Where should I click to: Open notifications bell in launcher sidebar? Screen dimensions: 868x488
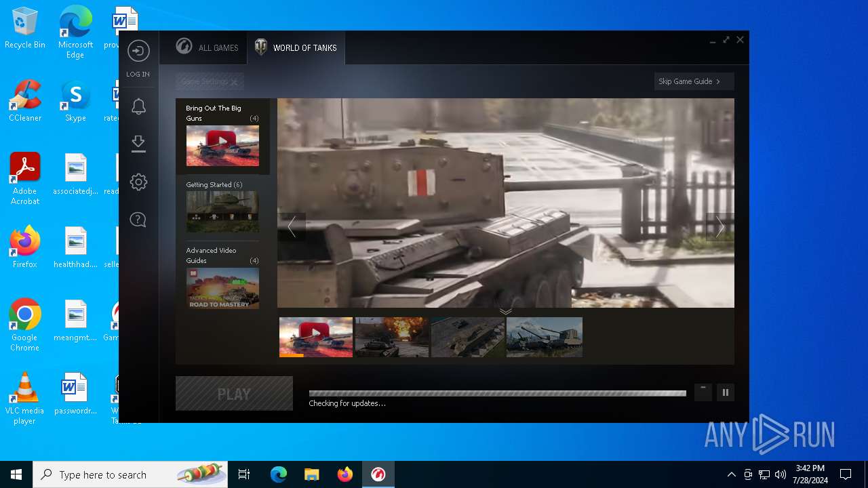(x=138, y=106)
